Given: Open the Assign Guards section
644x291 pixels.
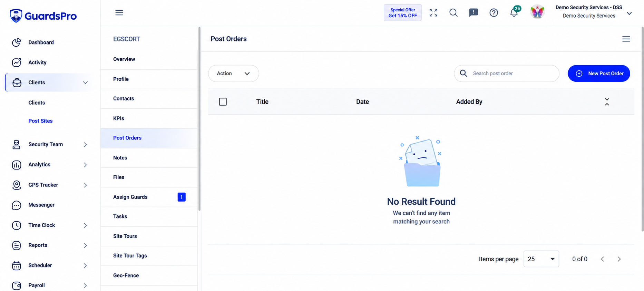Looking at the screenshot, I should (x=149, y=197).
